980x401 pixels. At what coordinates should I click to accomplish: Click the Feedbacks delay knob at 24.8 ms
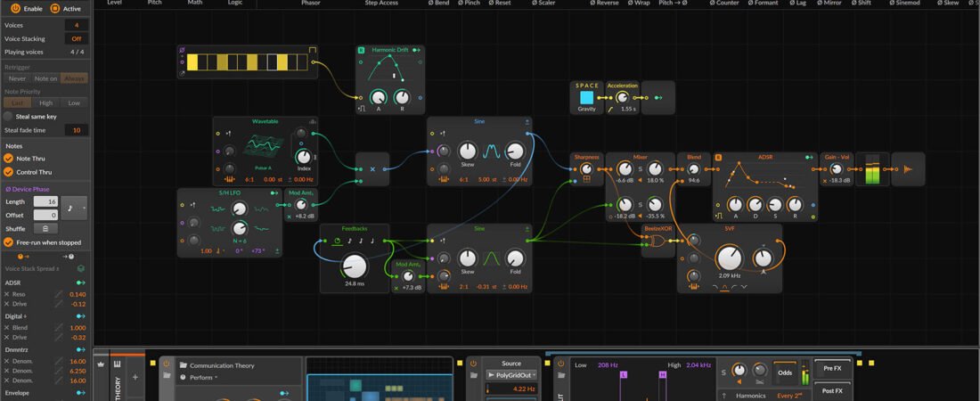point(354,266)
